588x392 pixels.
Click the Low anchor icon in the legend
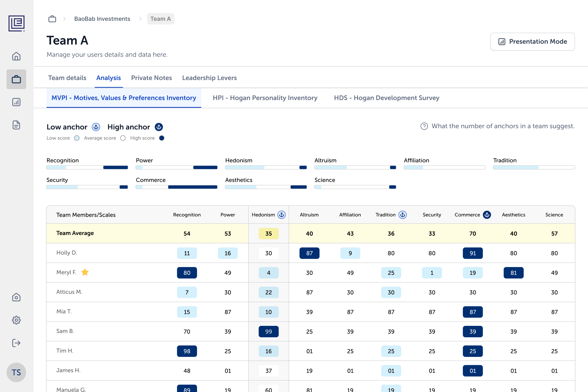point(96,127)
